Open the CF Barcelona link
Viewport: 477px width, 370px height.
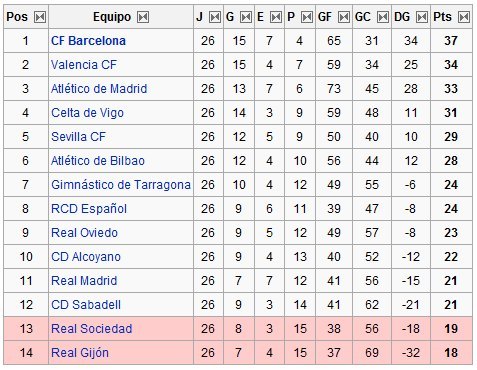click(x=88, y=41)
